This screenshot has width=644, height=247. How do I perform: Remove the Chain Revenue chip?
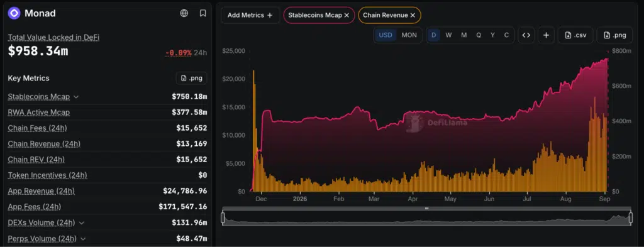coord(413,15)
